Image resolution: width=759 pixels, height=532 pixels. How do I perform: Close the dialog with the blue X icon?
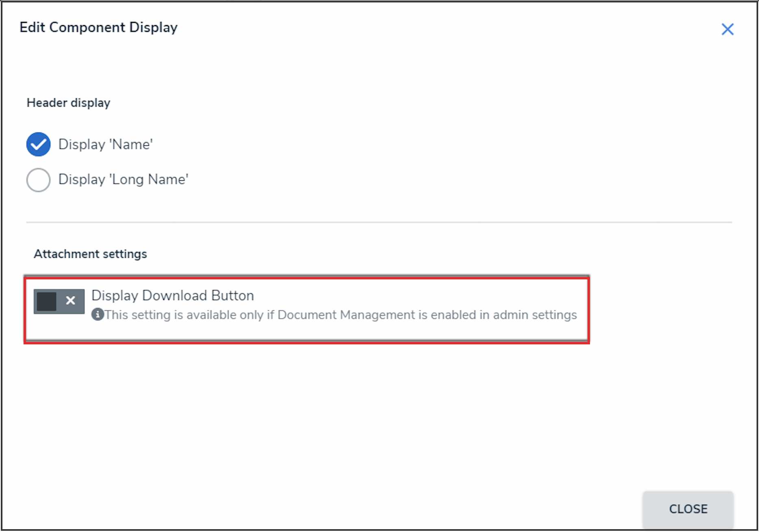point(727,29)
